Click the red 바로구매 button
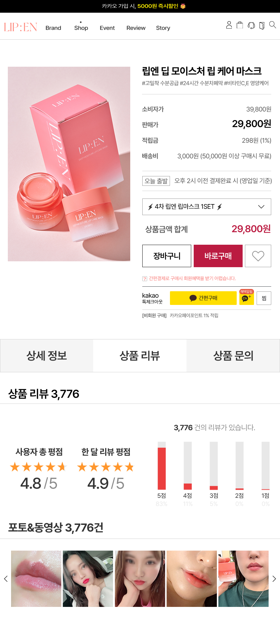This screenshot has width=280, height=644. tap(218, 256)
